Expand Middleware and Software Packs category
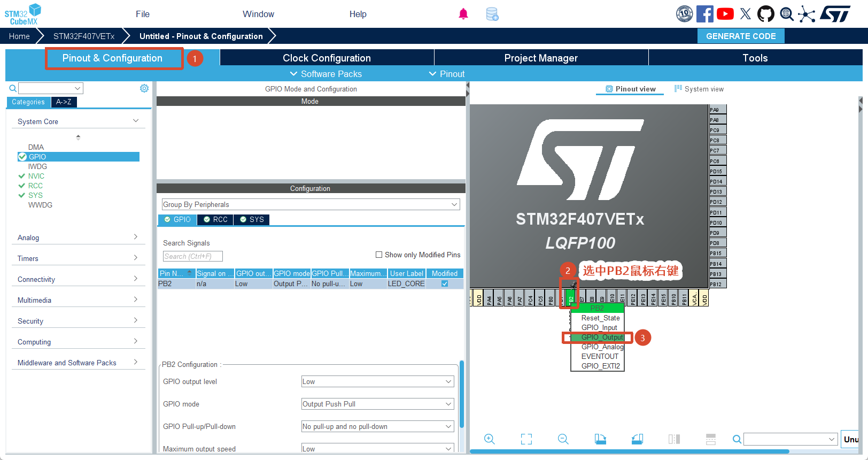 click(x=136, y=362)
